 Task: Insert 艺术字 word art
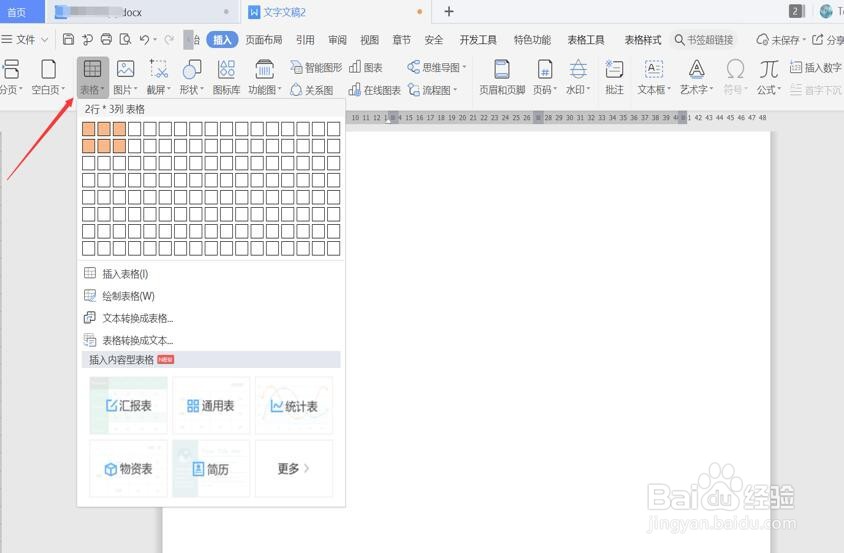pos(697,77)
